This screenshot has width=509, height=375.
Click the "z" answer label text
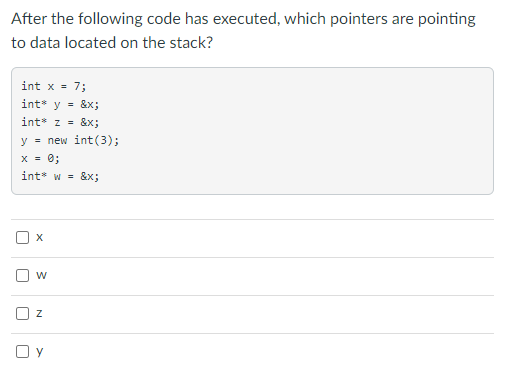coord(39,313)
